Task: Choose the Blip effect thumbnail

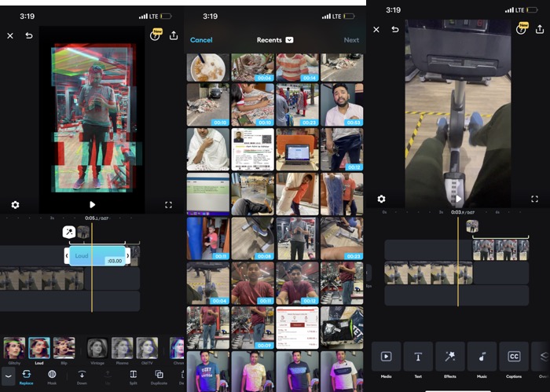Action: pyautogui.click(x=64, y=348)
